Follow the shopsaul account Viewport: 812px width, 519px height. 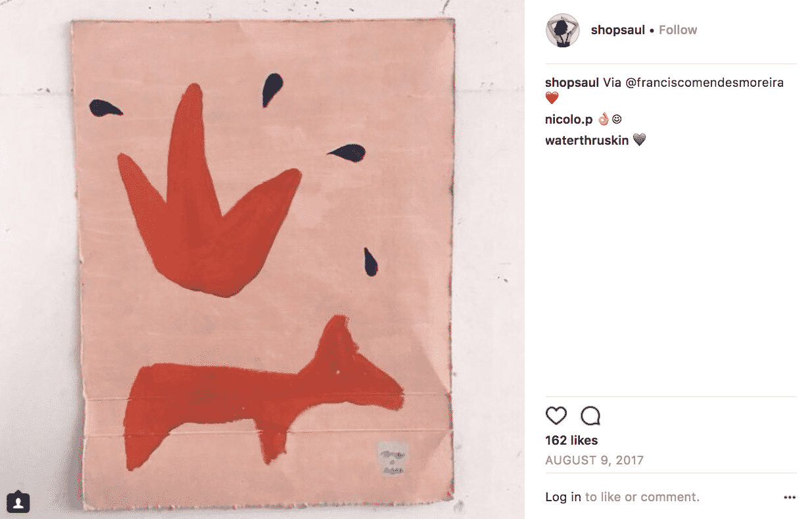click(678, 30)
